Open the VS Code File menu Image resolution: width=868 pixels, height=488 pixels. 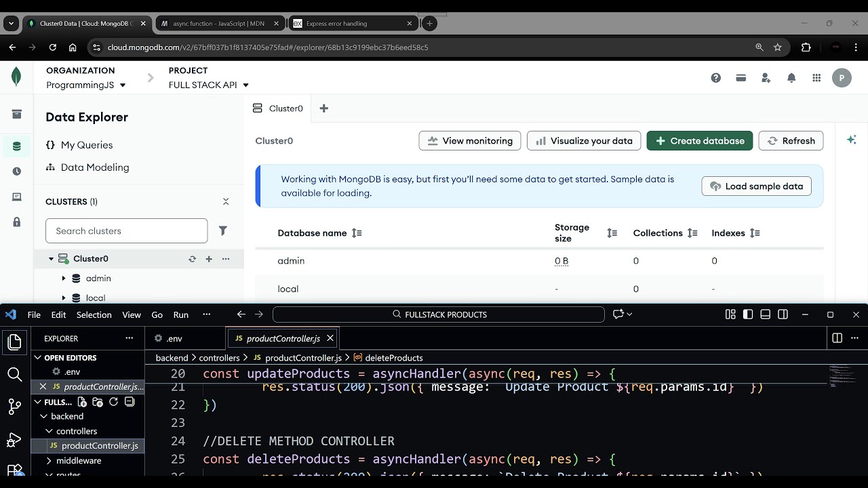pos(34,314)
